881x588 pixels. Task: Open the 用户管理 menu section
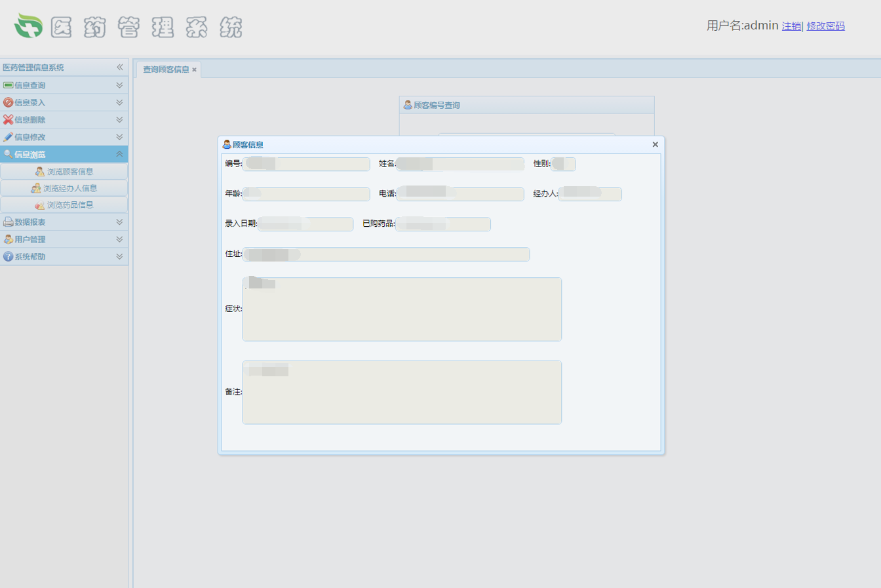64,239
